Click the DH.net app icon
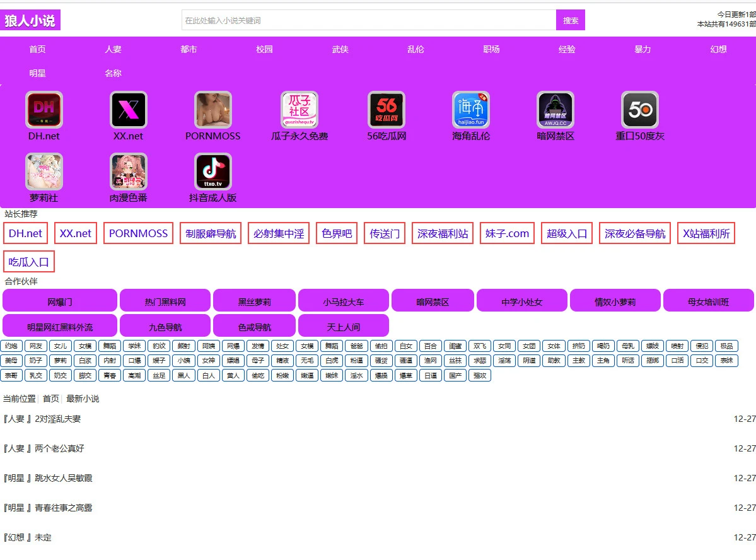Image resolution: width=756 pixels, height=560 pixels. pos(44,110)
